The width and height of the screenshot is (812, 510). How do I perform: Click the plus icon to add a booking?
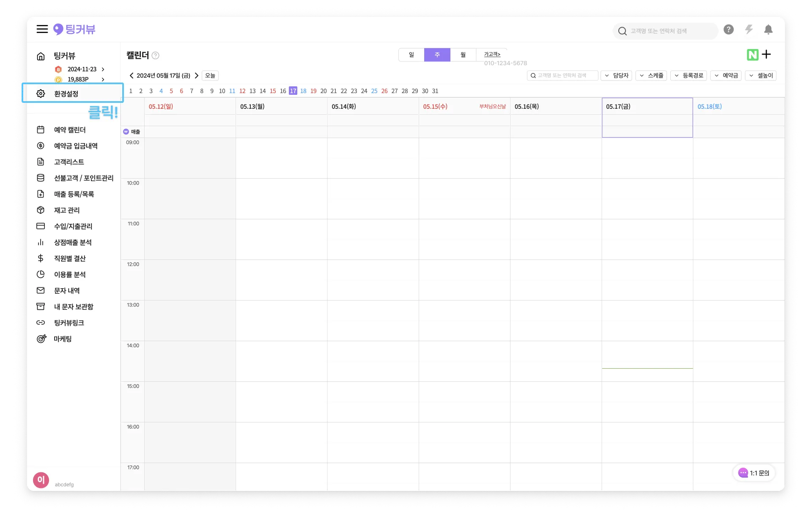[x=767, y=55]
